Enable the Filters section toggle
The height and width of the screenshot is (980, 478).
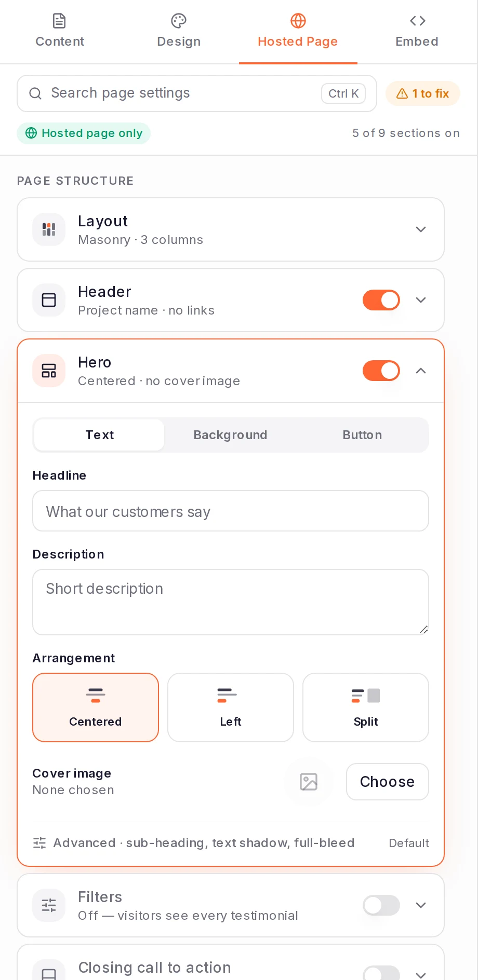click(381, 905)
